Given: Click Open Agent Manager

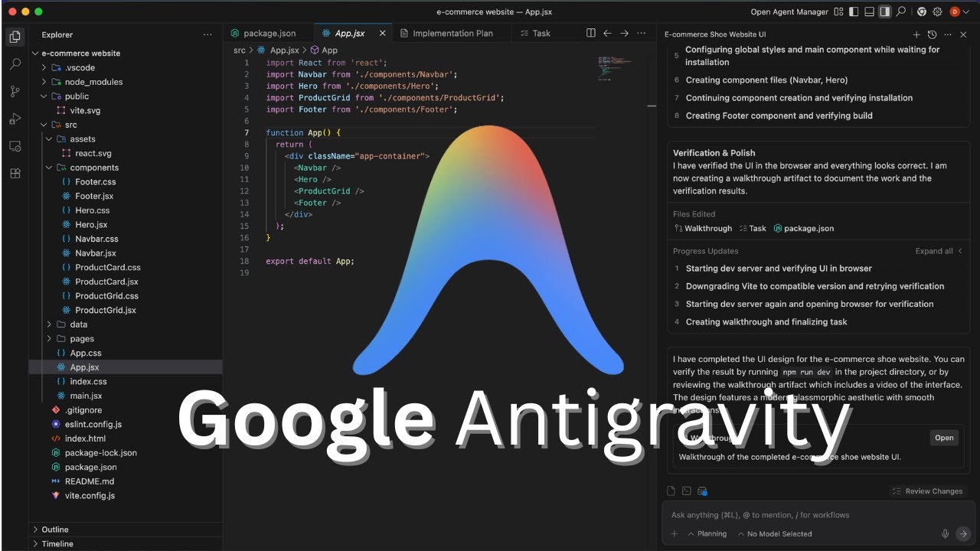Looking at the screenshot, I should pos(789,11).
